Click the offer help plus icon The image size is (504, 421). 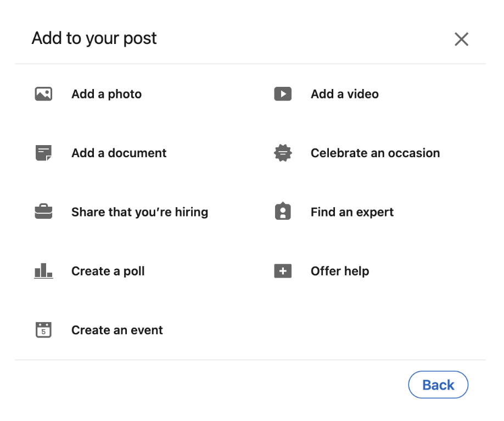point(283,271)
